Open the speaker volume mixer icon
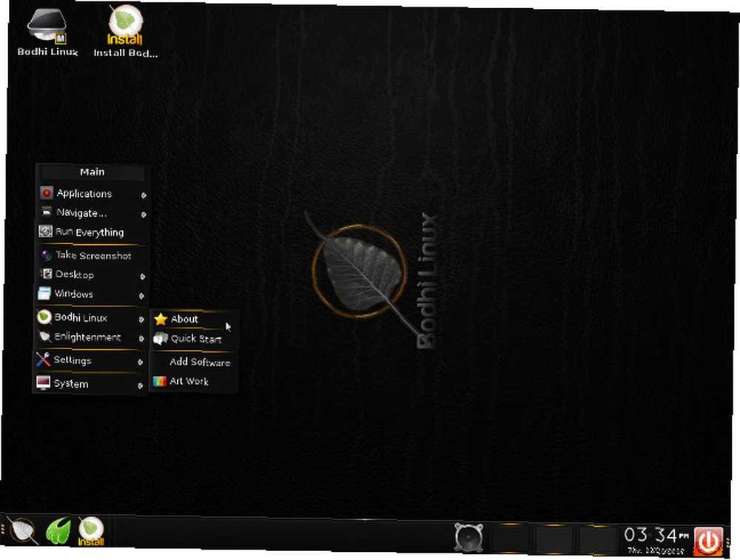The height and width of the screenshot is (560, 740). point(468,537)
